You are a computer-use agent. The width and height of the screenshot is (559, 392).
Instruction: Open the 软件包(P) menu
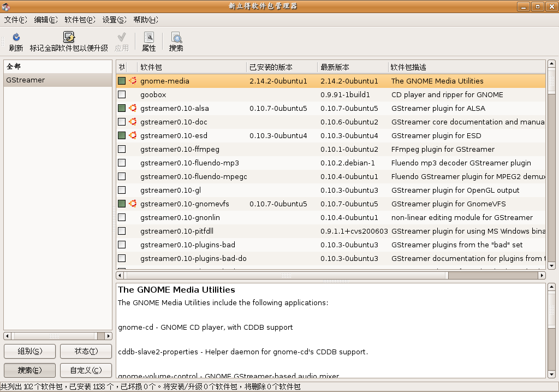coord(80,20)
